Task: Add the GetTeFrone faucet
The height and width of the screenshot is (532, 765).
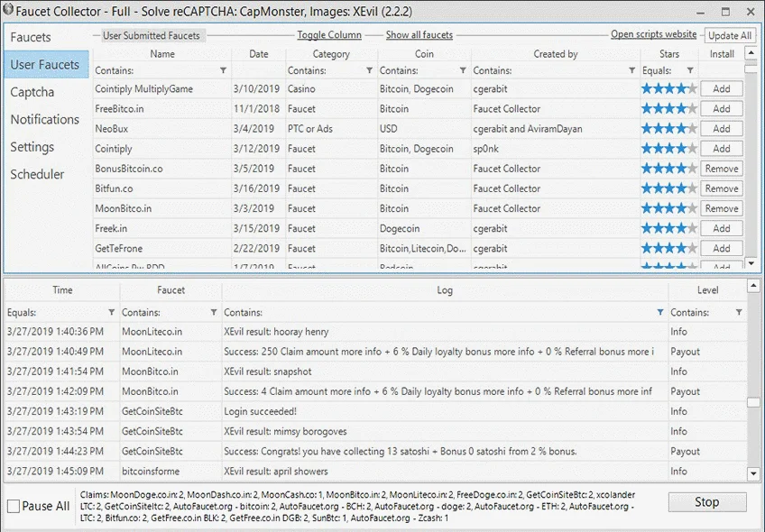Action: 722,248
